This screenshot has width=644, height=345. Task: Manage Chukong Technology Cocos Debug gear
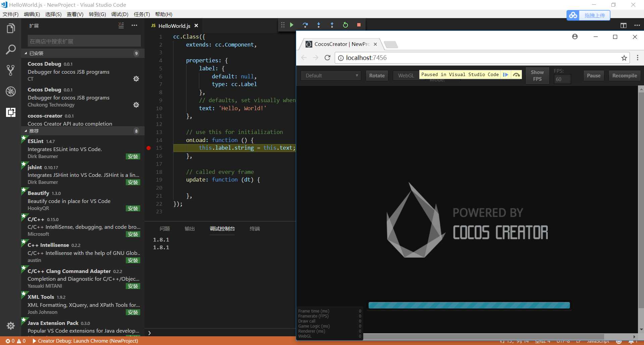pyautogui.click(x=136, y=105)
